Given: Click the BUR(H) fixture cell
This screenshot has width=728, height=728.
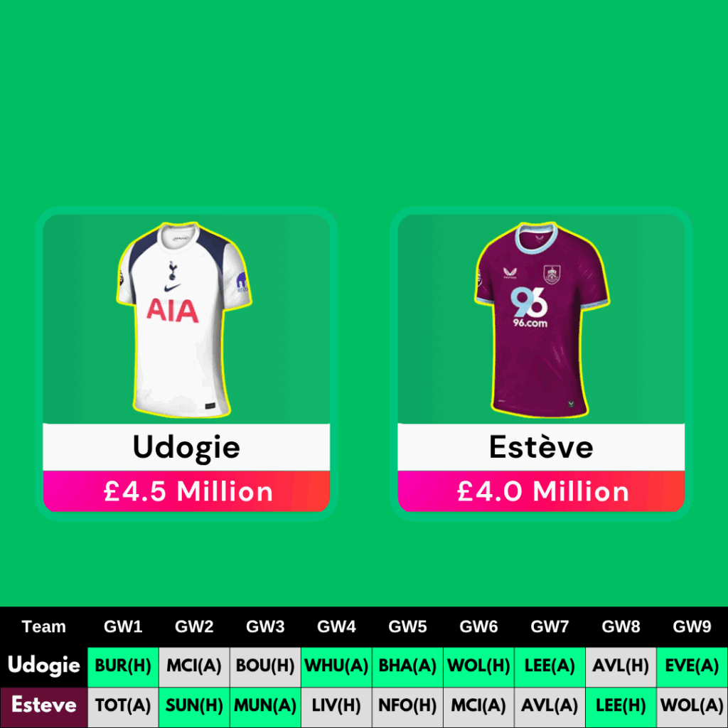Looking at the screenshot, I should [x=123, y=665].
